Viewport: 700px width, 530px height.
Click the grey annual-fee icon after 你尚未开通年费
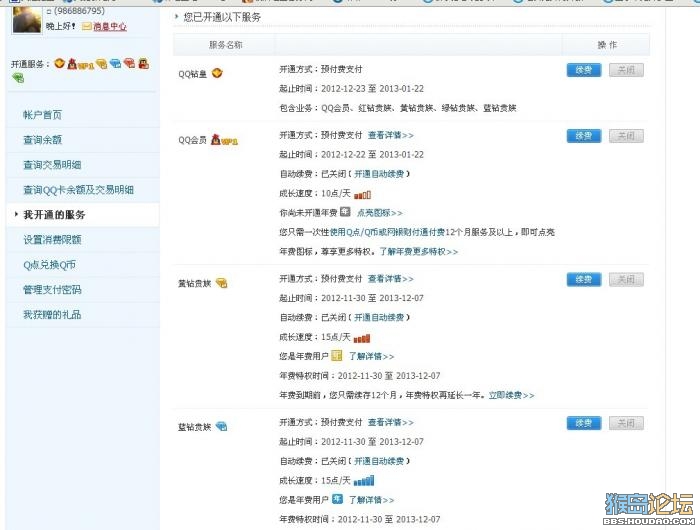click(x=345, y=212)
